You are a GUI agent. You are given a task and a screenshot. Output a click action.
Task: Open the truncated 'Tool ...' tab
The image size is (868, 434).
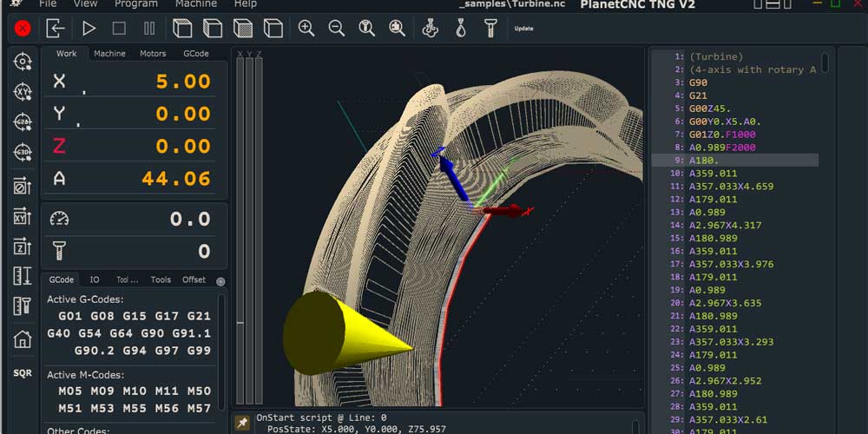click(128, 279)
